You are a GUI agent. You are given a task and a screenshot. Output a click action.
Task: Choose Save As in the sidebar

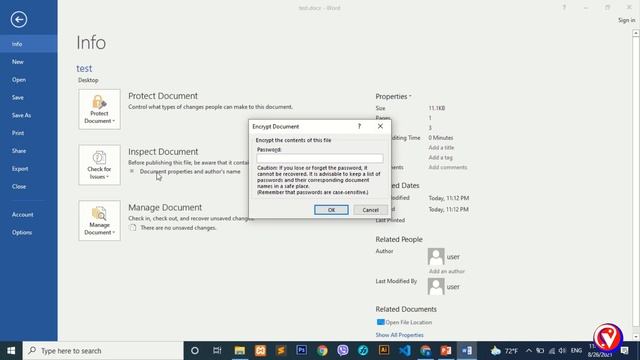[29, 115]
